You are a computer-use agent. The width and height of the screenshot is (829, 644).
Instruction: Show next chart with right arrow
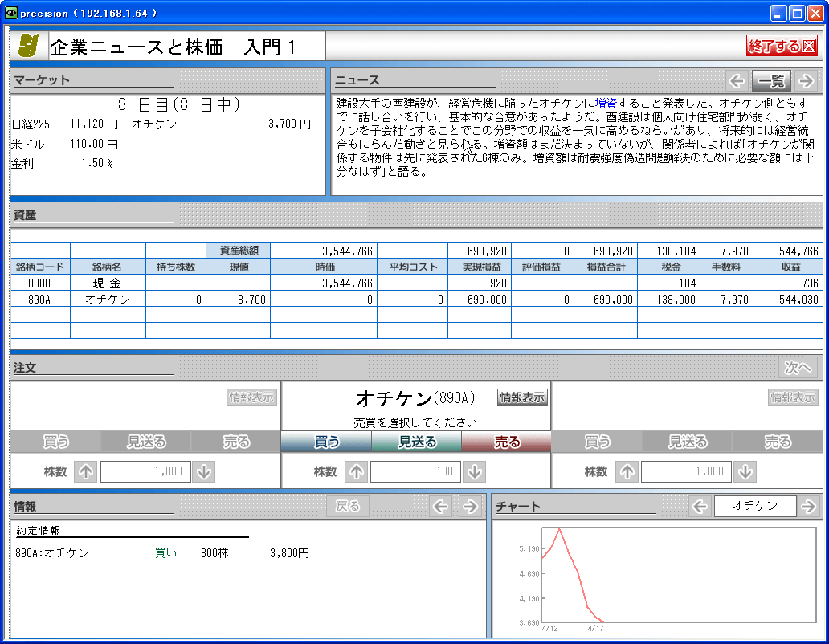(x=808, y=507)
